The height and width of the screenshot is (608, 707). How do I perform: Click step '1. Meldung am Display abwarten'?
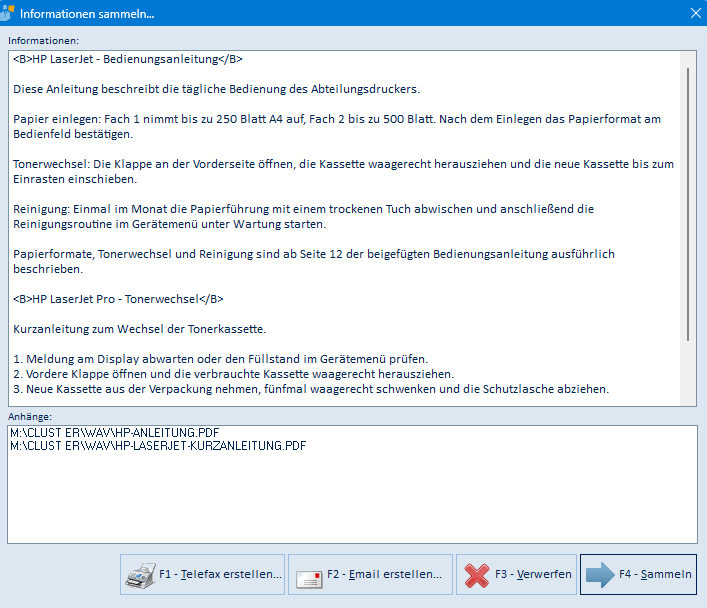pyautogui.click(x=220, y=359)
